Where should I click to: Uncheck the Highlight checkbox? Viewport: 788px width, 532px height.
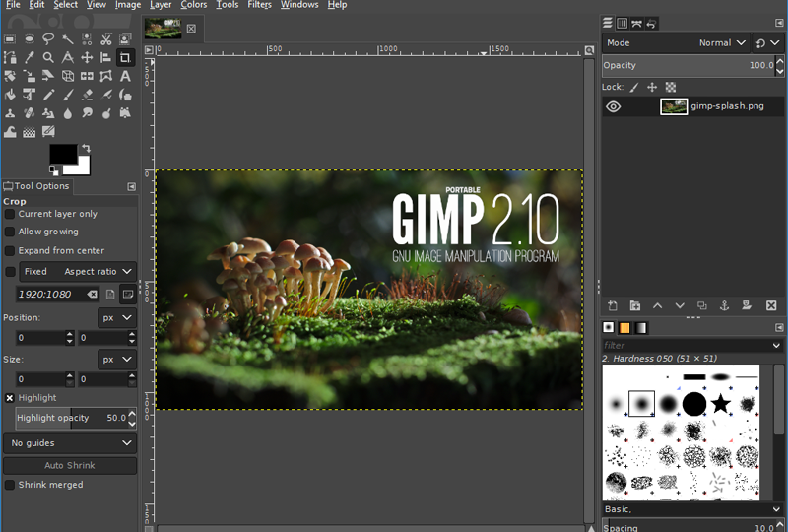click(10, 398)
